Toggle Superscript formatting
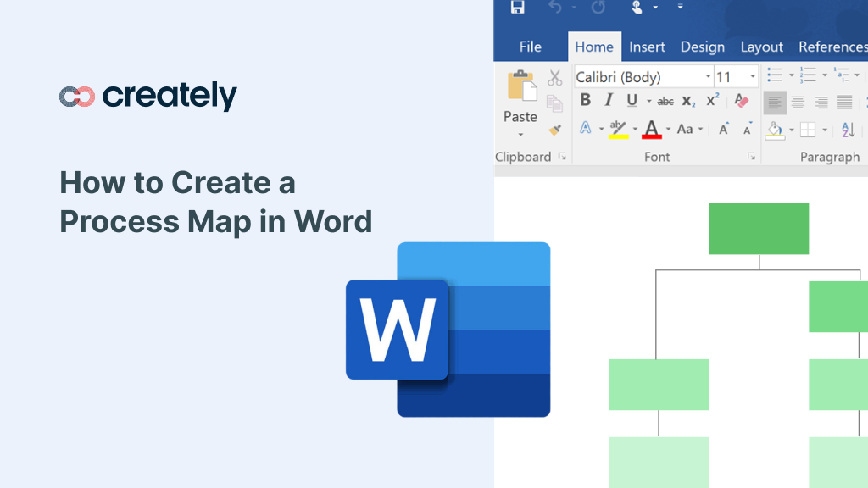The width and height of the screenshot is (868, 488). [712, 99]
